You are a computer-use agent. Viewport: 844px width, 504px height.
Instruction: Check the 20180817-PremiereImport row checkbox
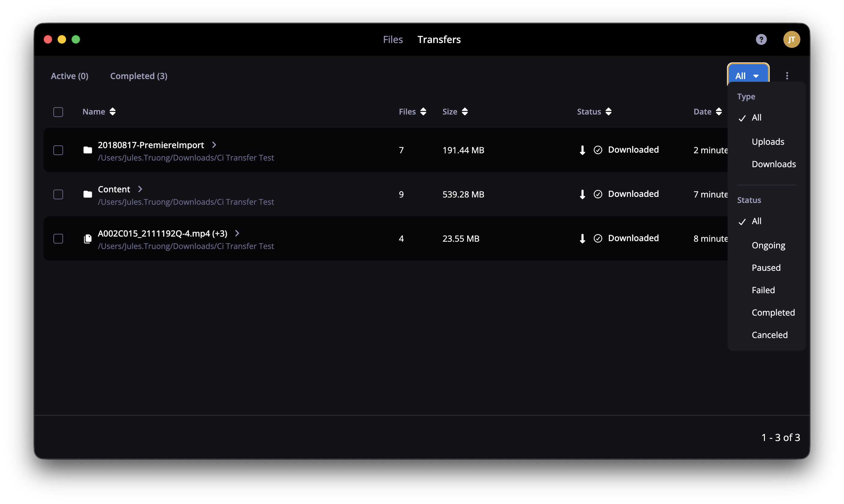(x=58, y=150)
